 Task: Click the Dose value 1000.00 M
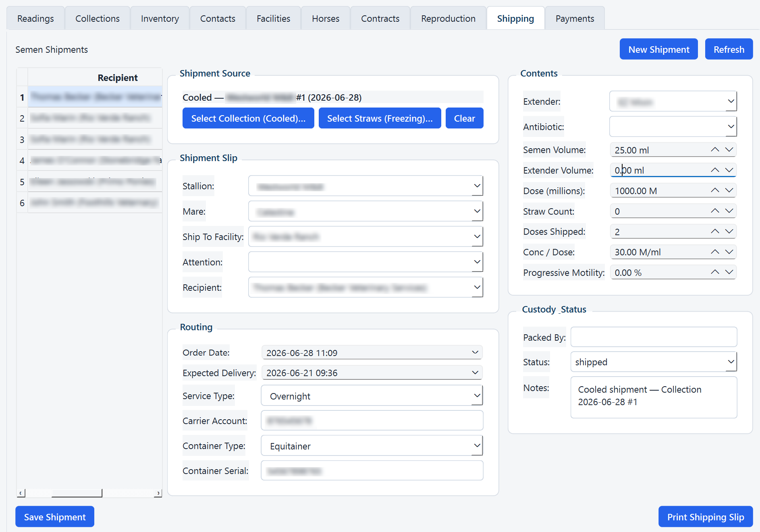tap(636, 191)
